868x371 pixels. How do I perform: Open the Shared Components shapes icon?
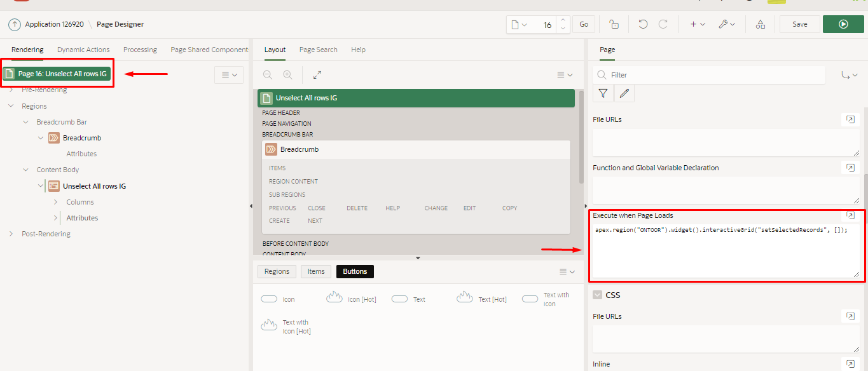[x=760, y=24]
